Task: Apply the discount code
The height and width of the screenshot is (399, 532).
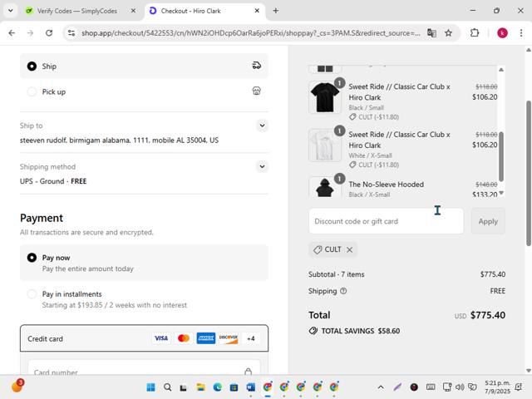Action: pyautogui.click(x=488, y=221)
